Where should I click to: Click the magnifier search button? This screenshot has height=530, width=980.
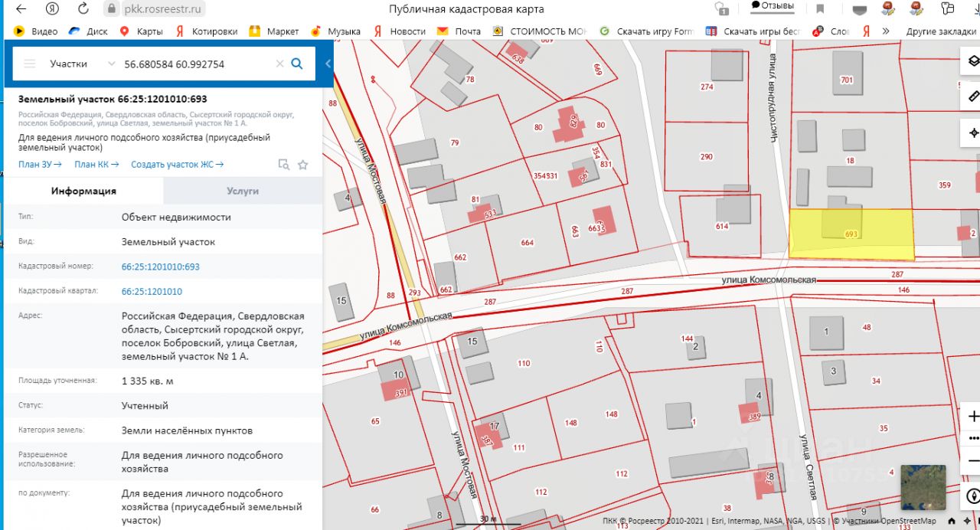click(x=297, y=64)
